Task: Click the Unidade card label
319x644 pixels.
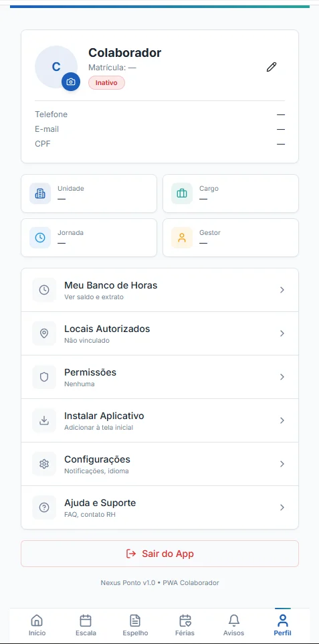Action: click(x=71, y=189)
